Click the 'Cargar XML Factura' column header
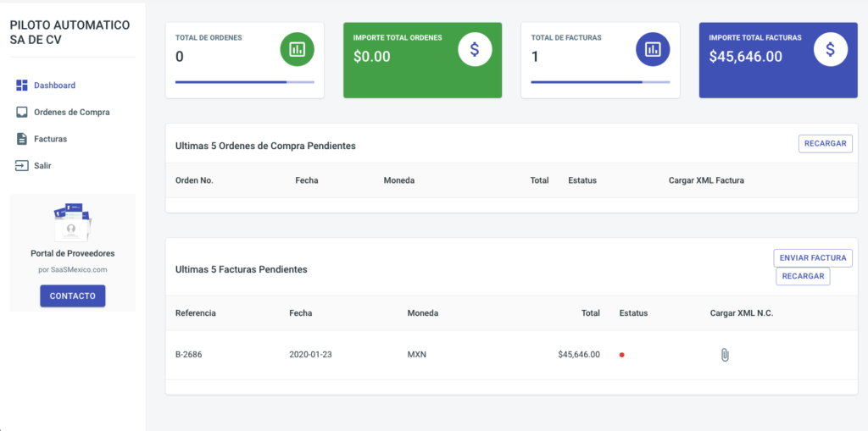Viewport: 868px width, 431px height. click(706, 180)
